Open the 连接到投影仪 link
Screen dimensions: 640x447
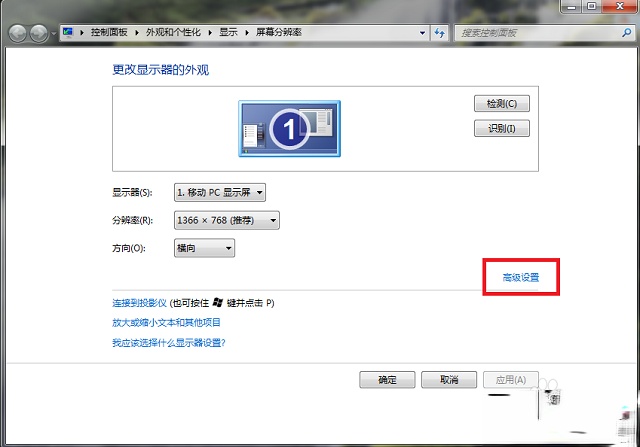point(139,303)
